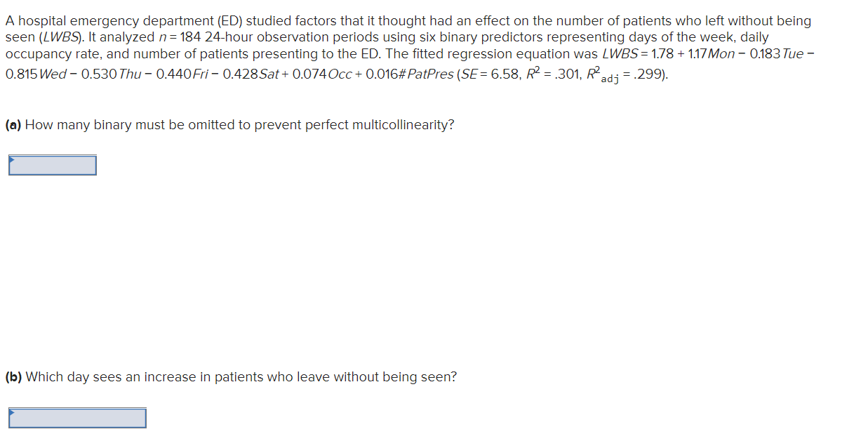Select the bold (a) question label

13,124
